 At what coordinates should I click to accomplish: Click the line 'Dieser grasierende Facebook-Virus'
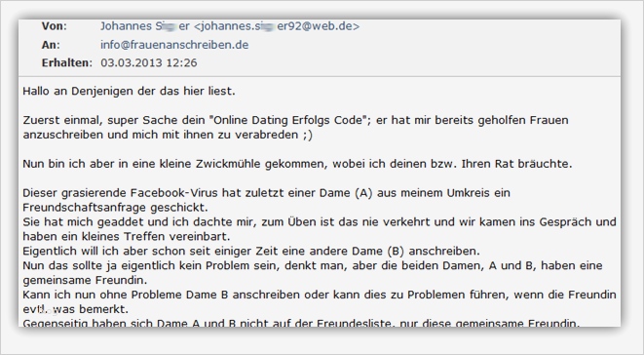click(266, 192)
